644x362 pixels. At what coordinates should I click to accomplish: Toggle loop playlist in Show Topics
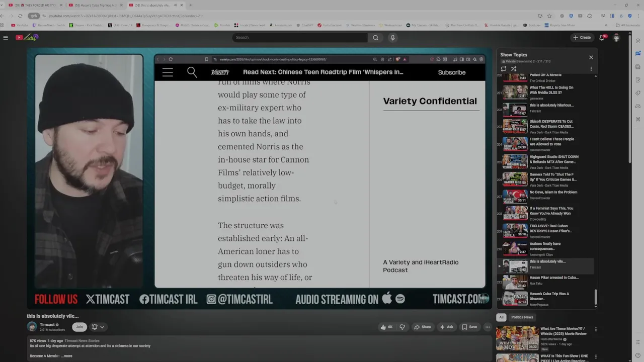click(x=504, y=69)
